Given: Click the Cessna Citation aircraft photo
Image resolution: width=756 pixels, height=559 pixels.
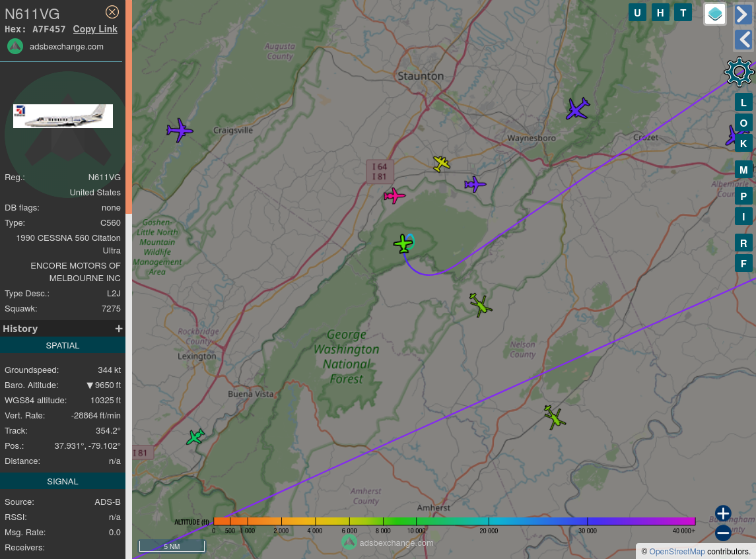Looking at the screenshot, I should tap(63, 116).
